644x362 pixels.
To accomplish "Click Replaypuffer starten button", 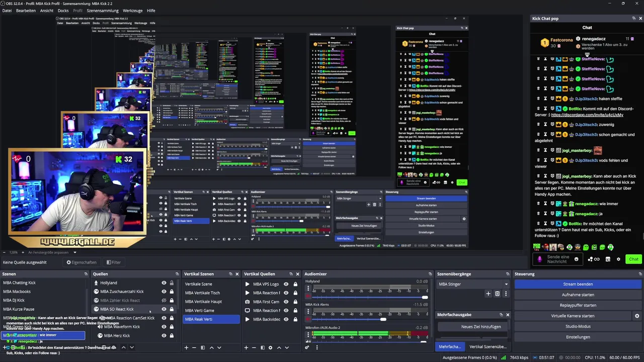I will 578,305.
